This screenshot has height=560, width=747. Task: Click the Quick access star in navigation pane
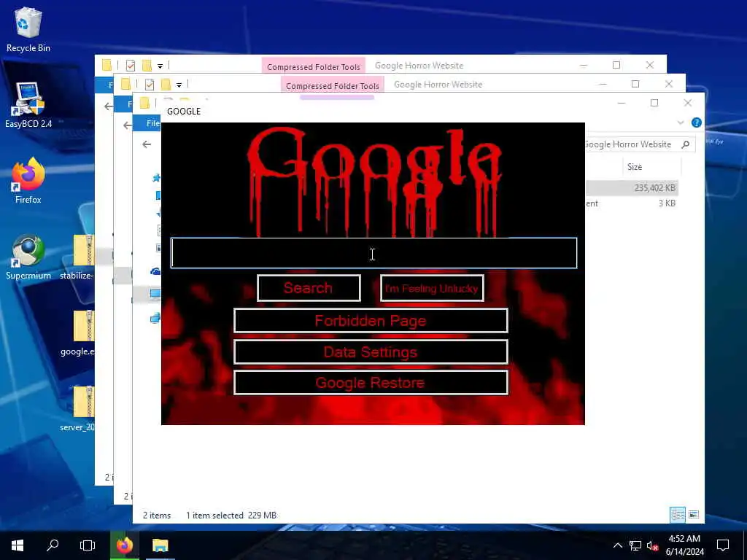click(156, 178)
